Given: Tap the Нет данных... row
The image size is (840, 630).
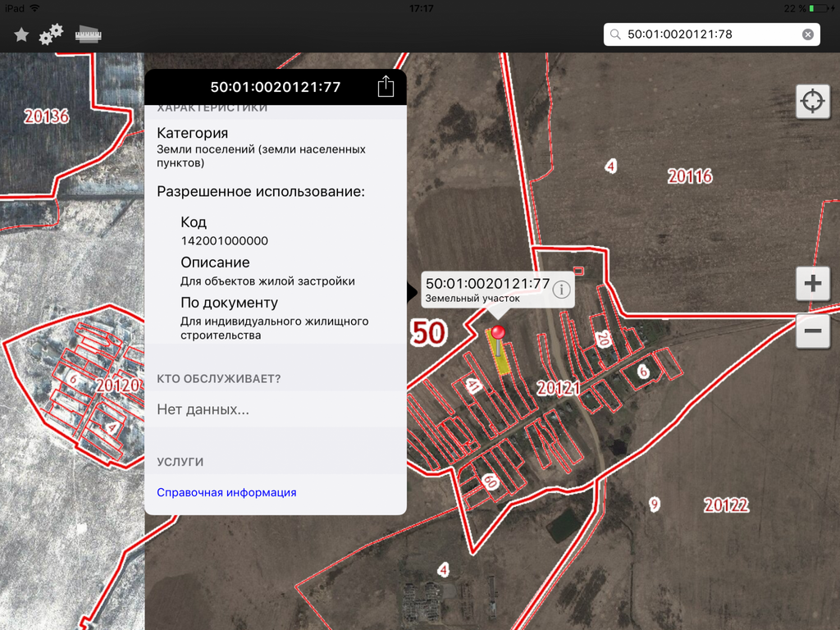Looking at the screenshot, I should click(203, 409).
